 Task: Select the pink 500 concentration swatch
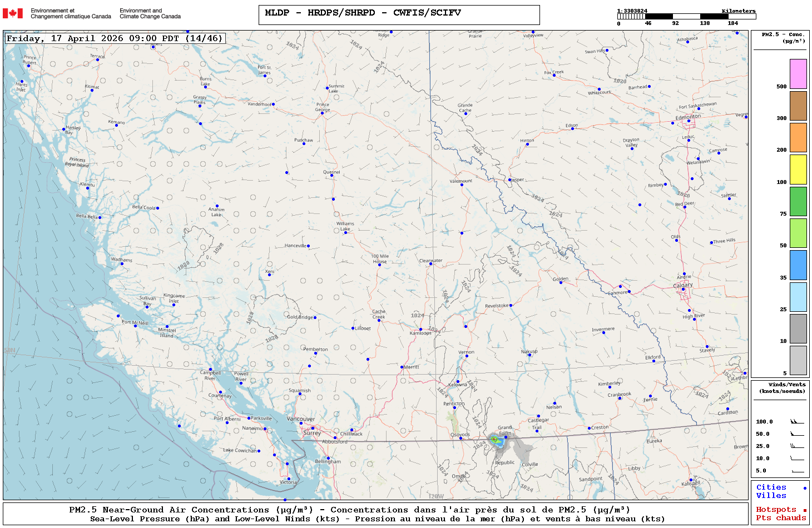[x=798, y=74]
